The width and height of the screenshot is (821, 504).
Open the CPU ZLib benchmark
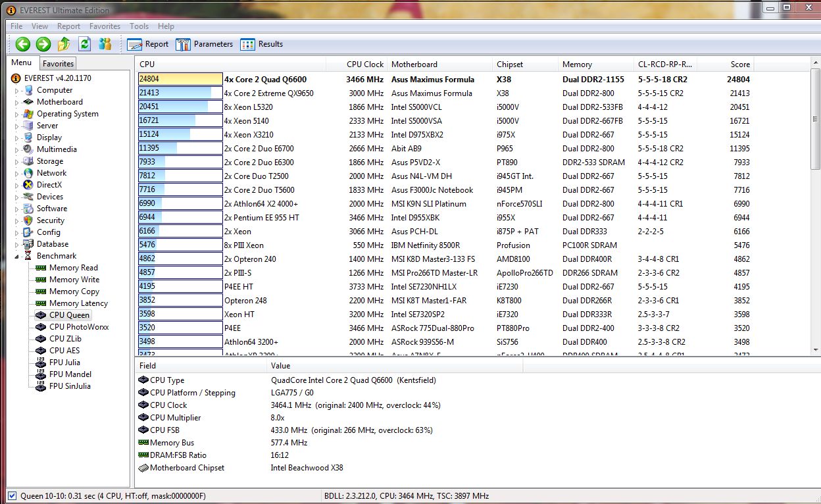click(64, 339)
